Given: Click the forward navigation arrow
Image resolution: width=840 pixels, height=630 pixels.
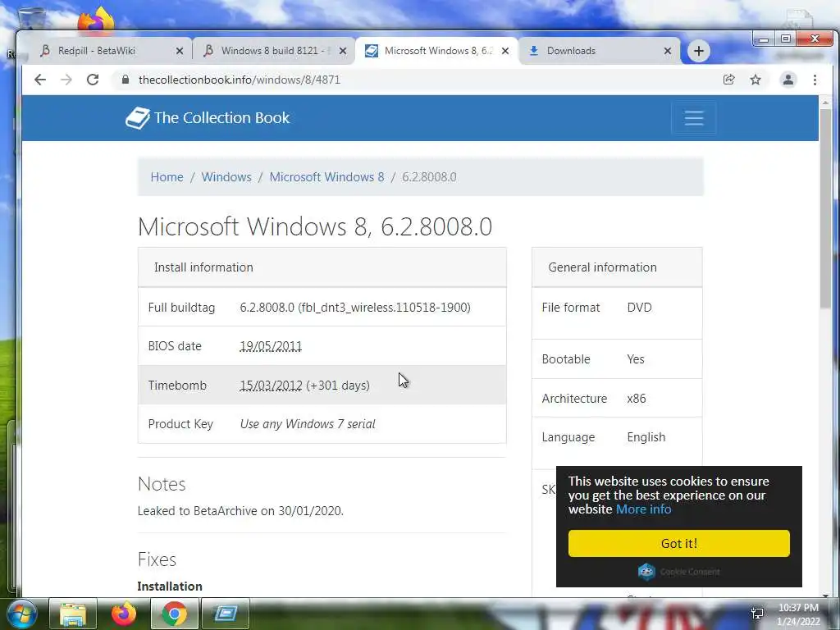Looking at the screenshot, I should (66, 80).
